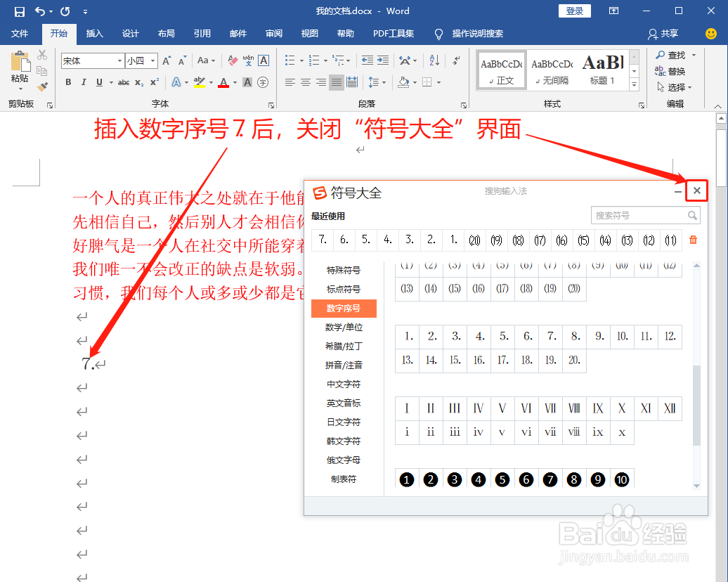
Task: Select the Italic formatting icon
Action: pos(82,82)
